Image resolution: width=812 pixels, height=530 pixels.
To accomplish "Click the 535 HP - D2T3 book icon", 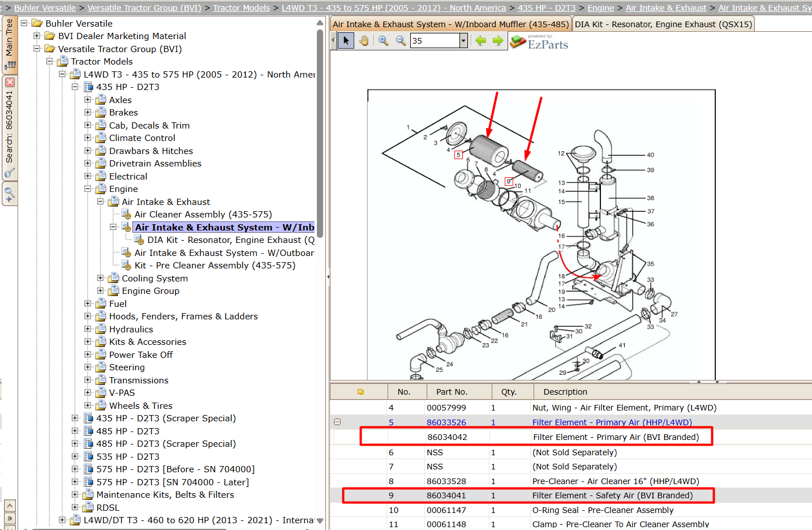I will [88, 456].
